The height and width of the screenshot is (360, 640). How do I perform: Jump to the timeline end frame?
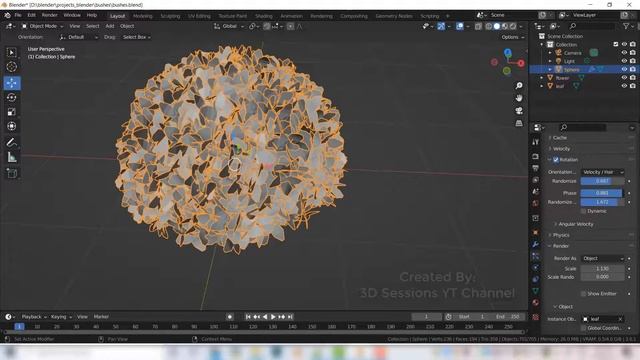290,317
